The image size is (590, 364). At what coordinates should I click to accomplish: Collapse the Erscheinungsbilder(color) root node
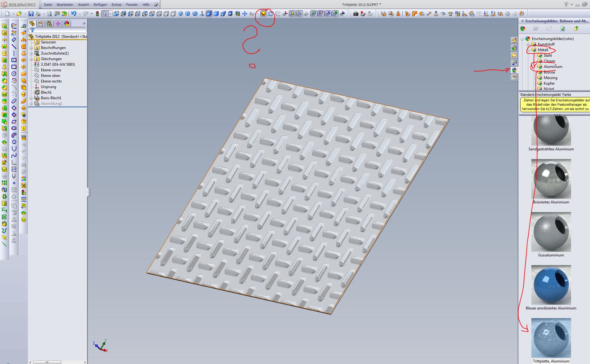pyautogui.click(x=522, y=39)
